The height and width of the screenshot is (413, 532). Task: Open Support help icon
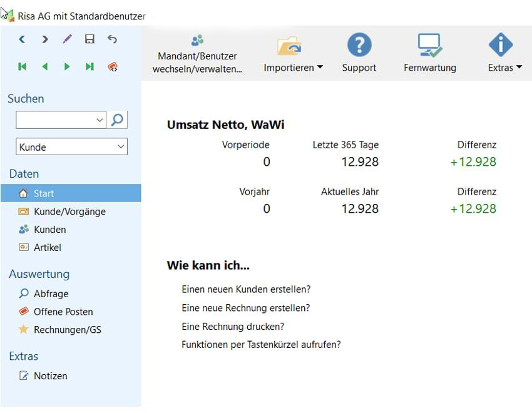point(359,53)
